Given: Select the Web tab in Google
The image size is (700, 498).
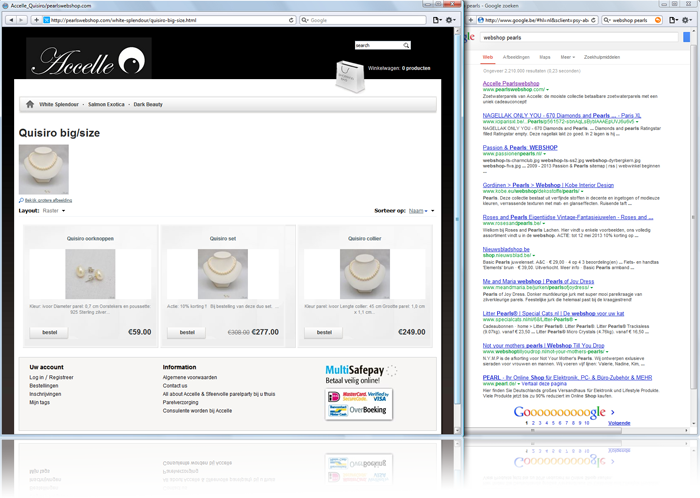Looking at the screenshot, I should click(488, 57).
